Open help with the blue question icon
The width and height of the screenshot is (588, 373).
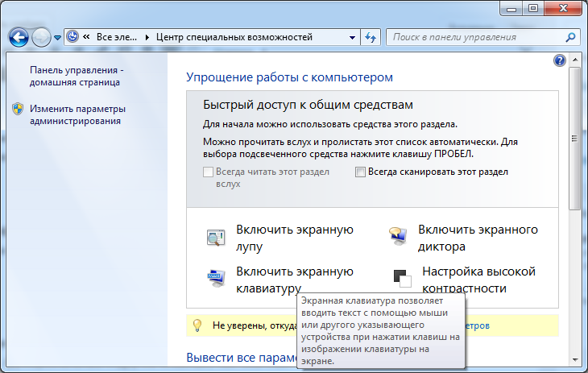tap(560, 60)
